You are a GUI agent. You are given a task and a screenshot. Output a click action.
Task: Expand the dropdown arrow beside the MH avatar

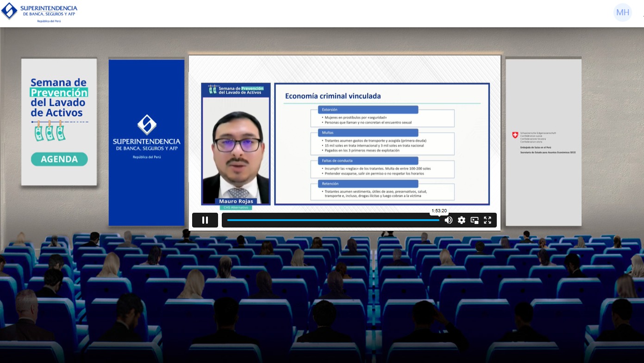643,16
